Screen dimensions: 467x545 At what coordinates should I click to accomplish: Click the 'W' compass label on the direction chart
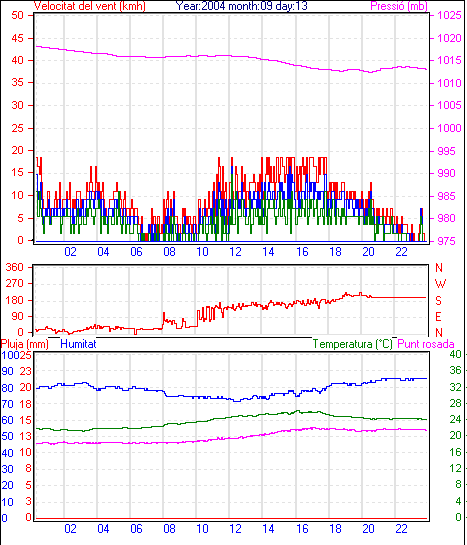click(x=440, y=284)
